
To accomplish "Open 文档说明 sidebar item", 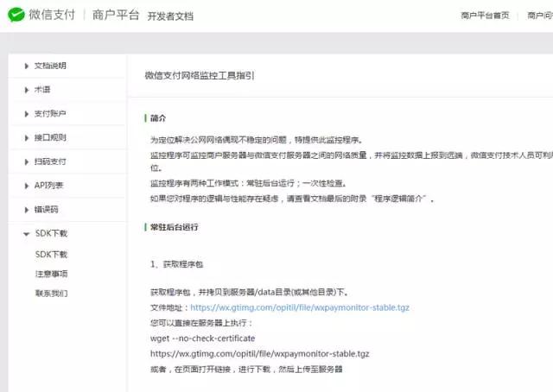I will click(x=50, y=66).
